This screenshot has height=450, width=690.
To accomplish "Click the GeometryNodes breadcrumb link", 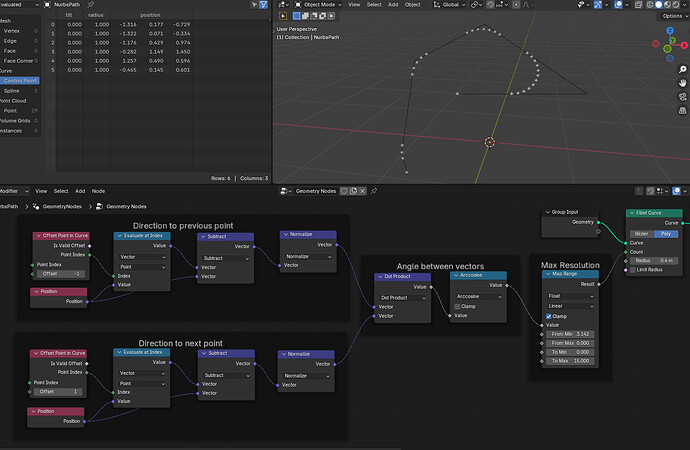I will pyautogui.click(x=62, y=206).
